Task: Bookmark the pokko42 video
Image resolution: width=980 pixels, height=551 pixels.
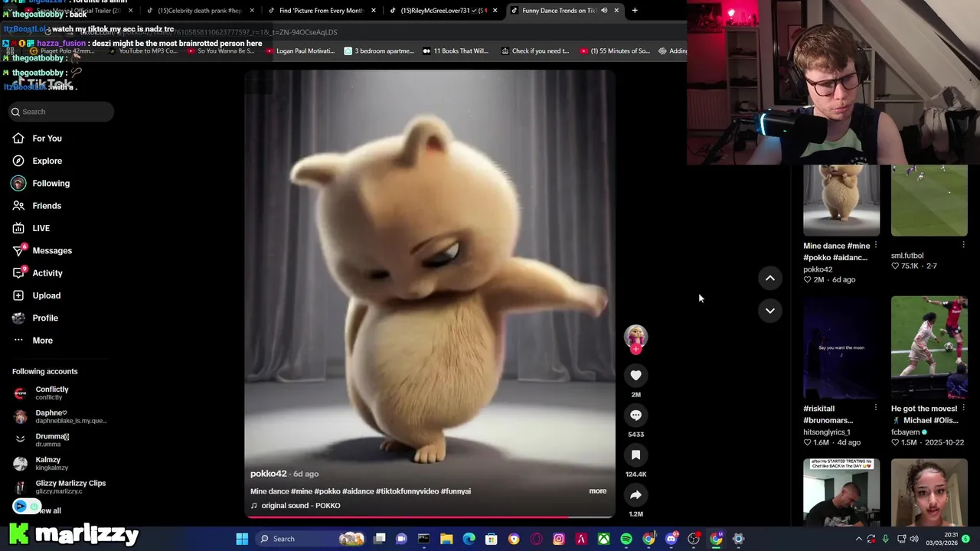Action: coord(635,455)
